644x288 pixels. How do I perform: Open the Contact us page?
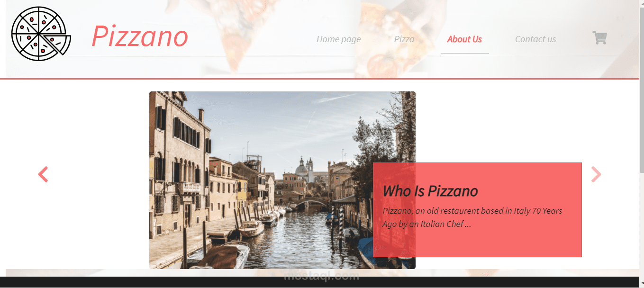(x=535, y=39)
